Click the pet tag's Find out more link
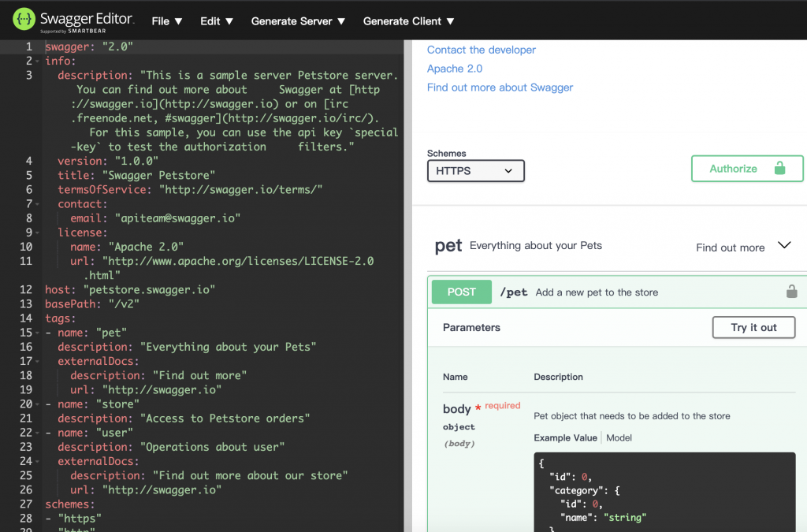 tap(730, 247)
